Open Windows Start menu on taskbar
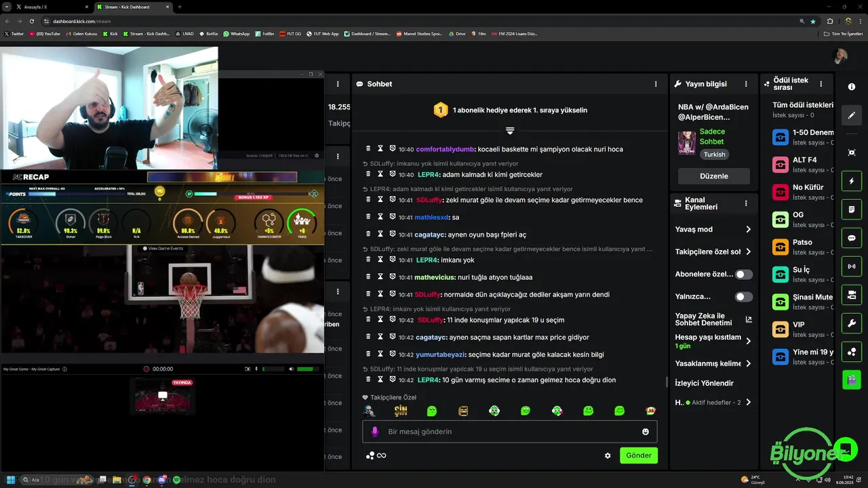Viewport: 868px width, 488px height. pos(11,480)
